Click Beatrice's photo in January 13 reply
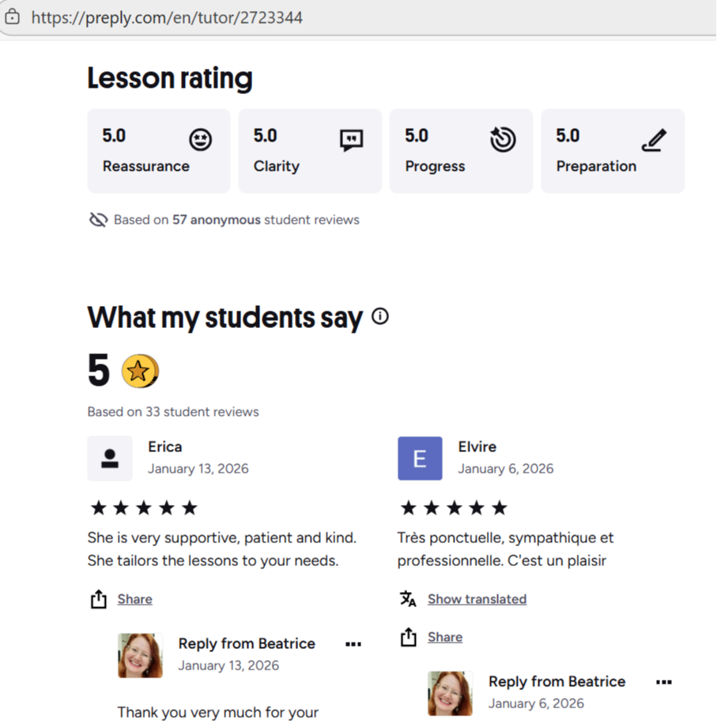This screenshot has height=728, width=717. click(x=140, y=655)
